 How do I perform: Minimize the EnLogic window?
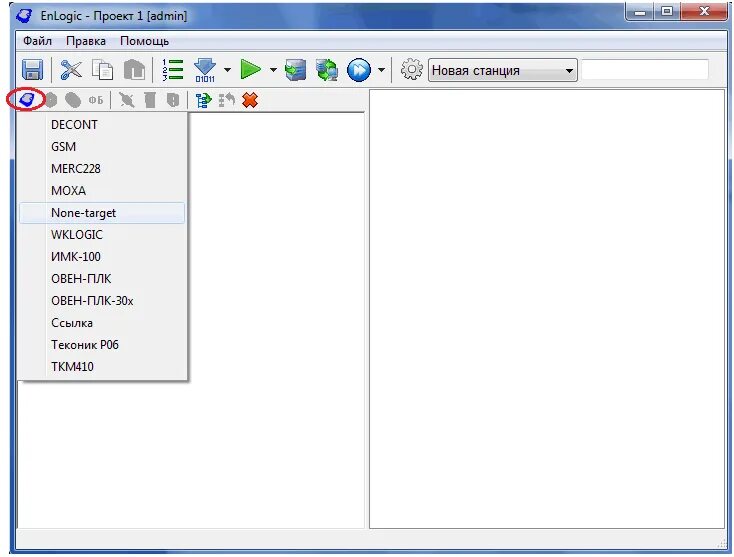(640, 11)
